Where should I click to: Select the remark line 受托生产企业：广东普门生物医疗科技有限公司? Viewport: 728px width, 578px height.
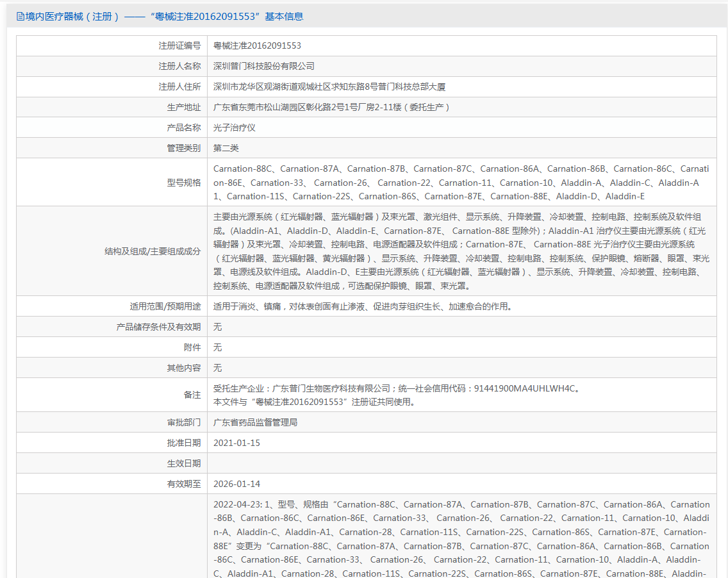point(397,388)
